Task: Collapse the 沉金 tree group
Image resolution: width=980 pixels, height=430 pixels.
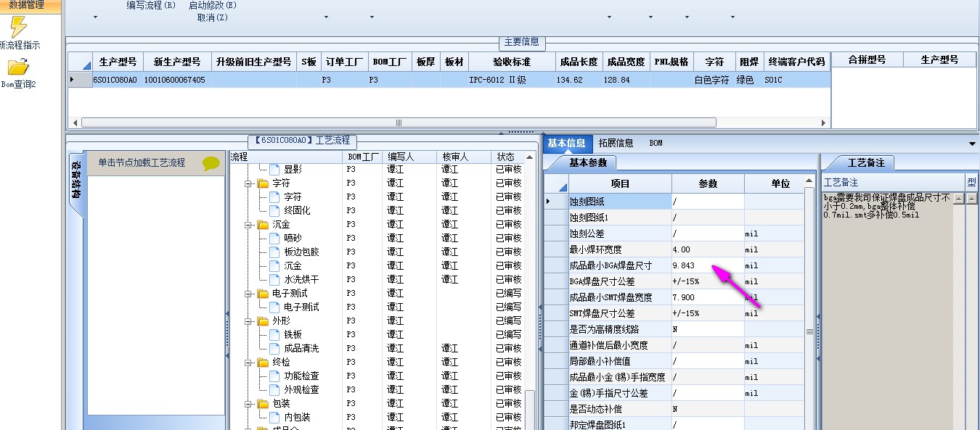Action: 248,225
